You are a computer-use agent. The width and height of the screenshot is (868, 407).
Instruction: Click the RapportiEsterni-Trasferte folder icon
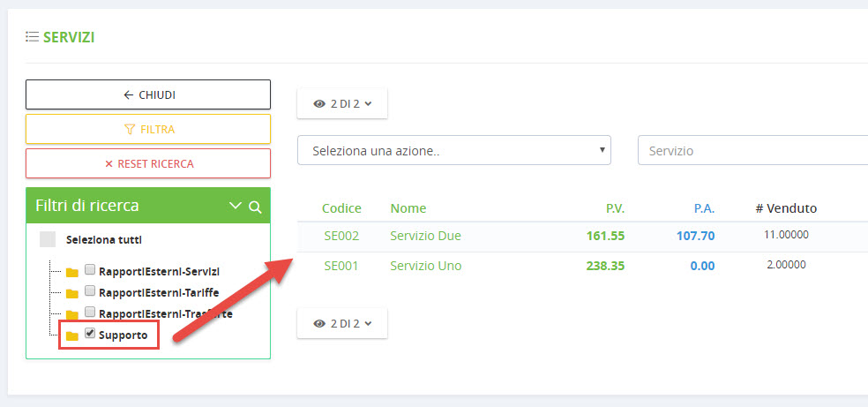click(x=72, y=314)
